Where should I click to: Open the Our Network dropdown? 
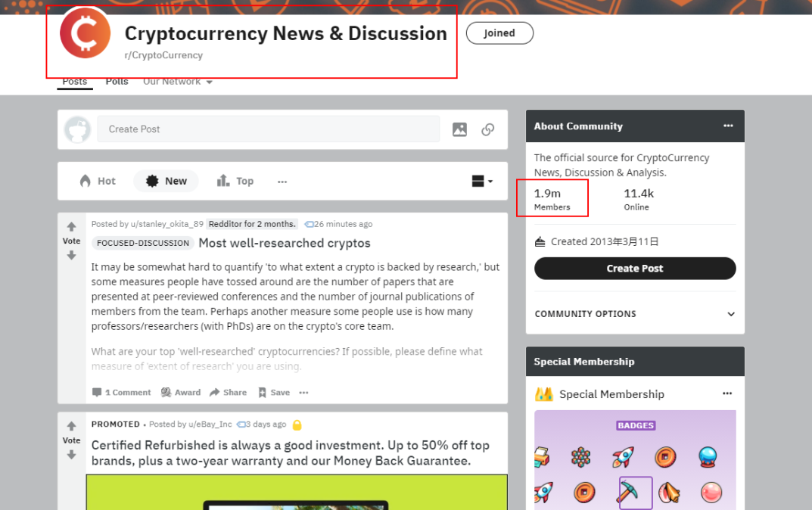point(178,81)
